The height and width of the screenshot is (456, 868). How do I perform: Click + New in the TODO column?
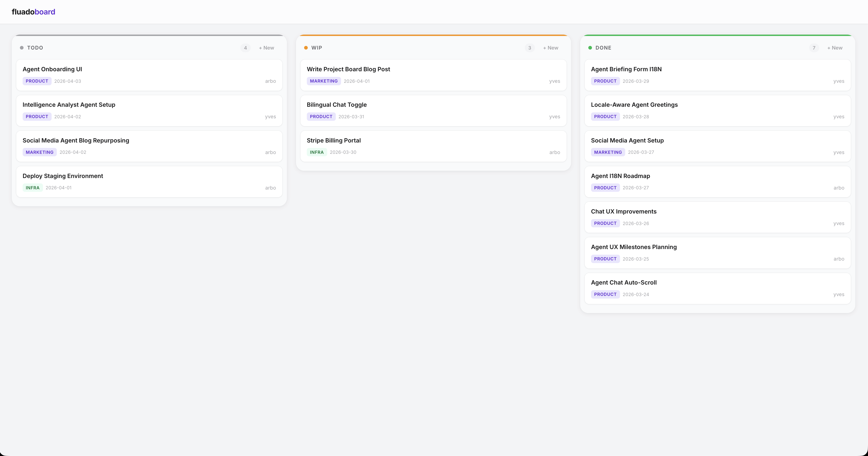(x=266, y=48)
